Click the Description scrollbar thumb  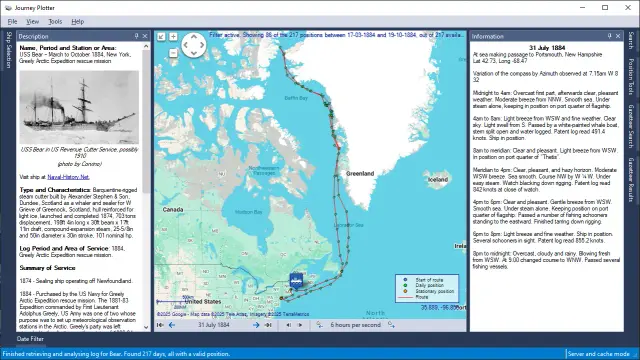coord(146,122)
